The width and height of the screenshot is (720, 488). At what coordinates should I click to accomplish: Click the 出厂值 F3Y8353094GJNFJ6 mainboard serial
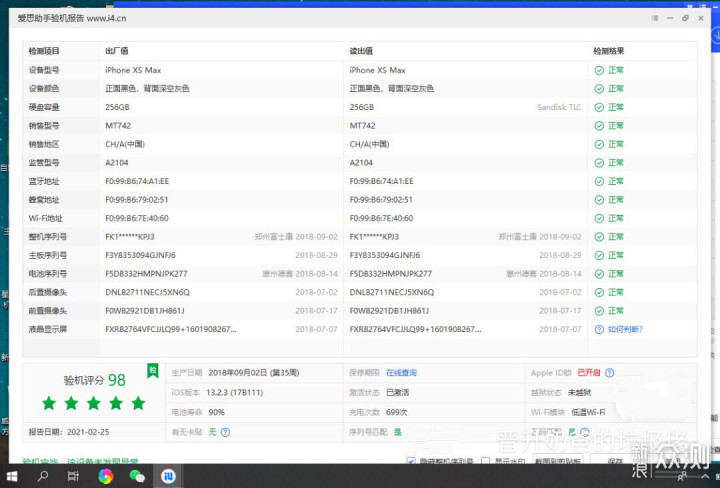tap(141, 255)
